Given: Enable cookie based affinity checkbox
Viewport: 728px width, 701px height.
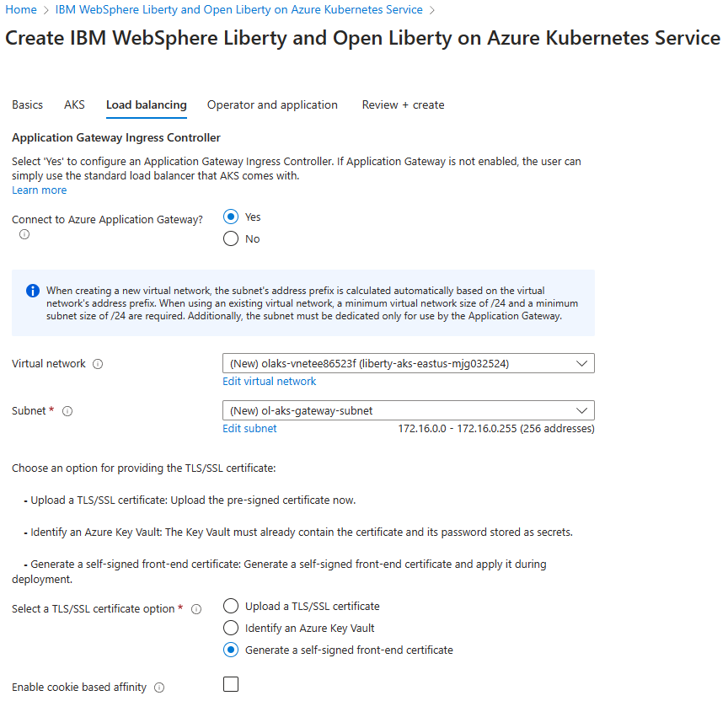Looking at the screenshot, I should pos(231,684).
